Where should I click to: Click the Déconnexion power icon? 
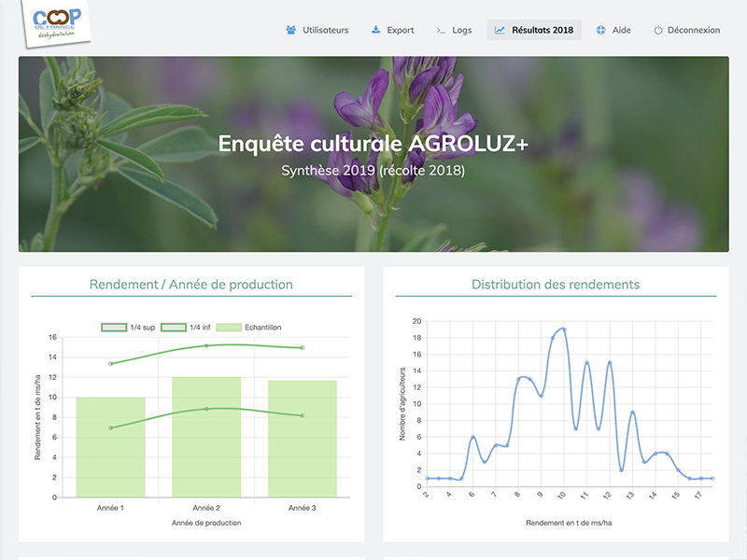[658, 31]
